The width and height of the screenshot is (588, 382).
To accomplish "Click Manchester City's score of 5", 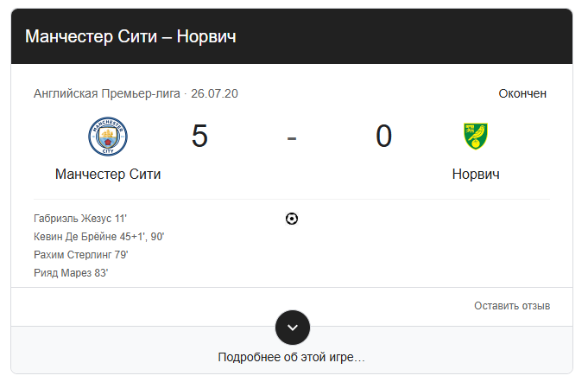I will 199,136.
